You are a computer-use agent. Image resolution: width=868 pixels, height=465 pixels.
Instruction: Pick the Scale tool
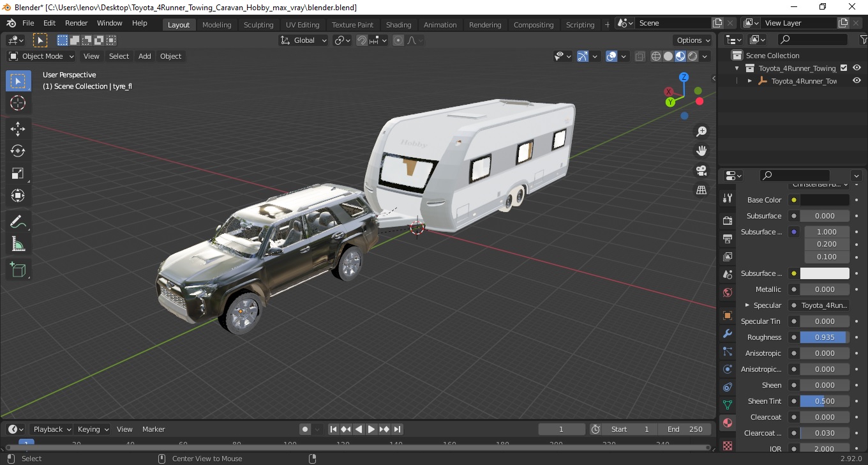pyautogui.click(x=18, y=173)
